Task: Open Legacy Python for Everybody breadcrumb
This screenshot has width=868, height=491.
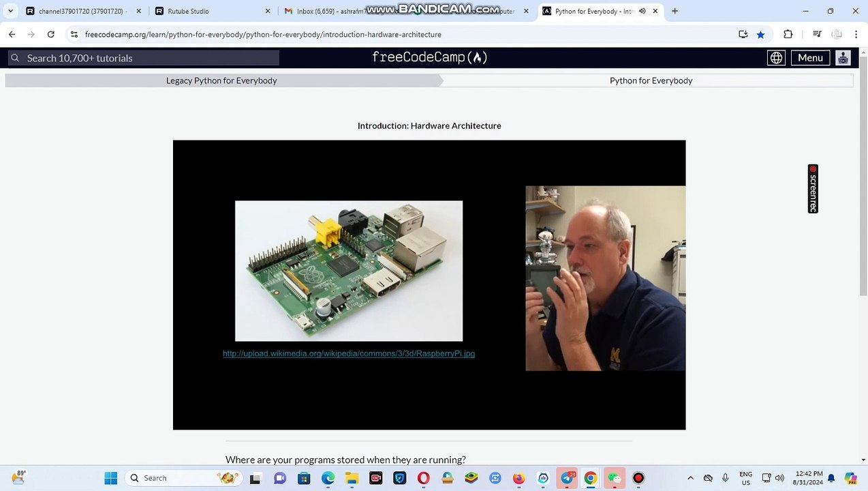Action: pyautogui.click(x=221, y=80)
